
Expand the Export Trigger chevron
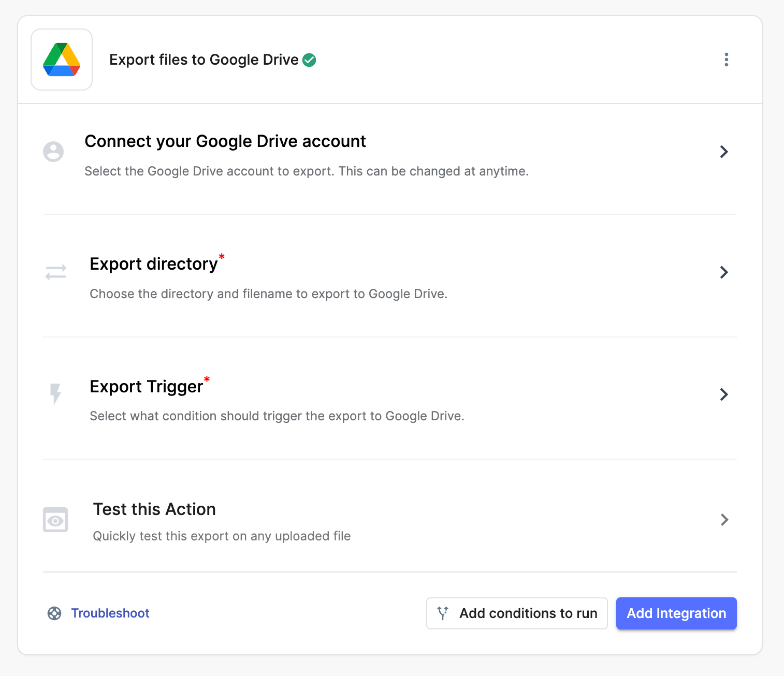click(x=724, y=394)
